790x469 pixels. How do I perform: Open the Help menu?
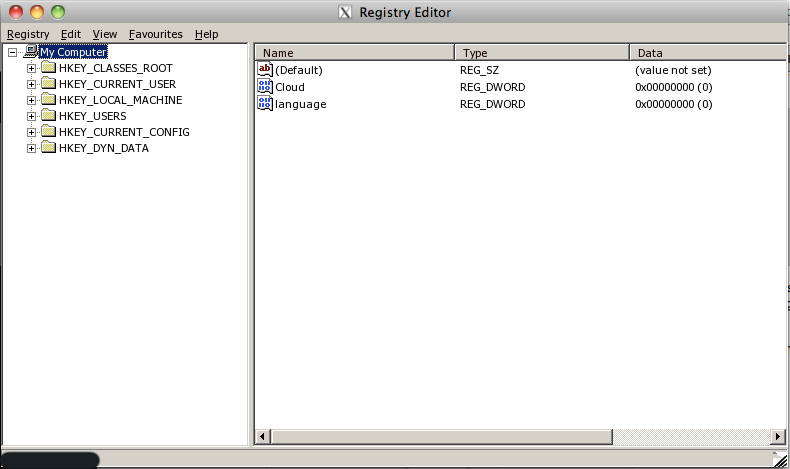(207, 34)
